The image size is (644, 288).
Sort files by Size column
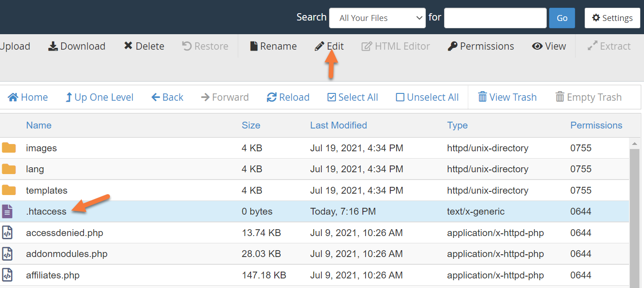coord(251,125)
